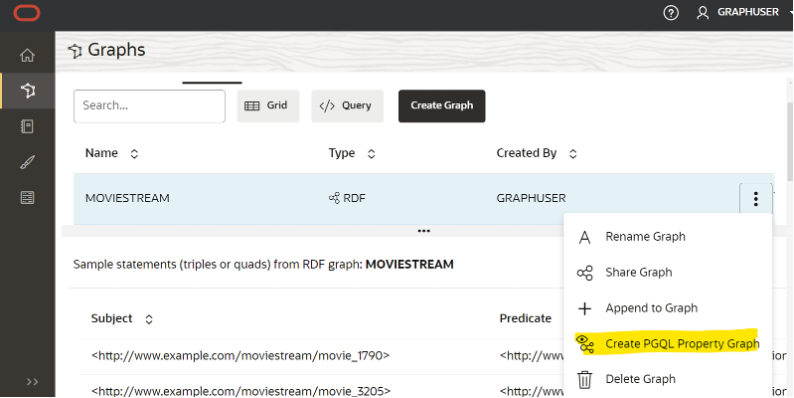Select the Graphs sidebar icon
The height and width of the screenshot is (398, 794).
27,91
